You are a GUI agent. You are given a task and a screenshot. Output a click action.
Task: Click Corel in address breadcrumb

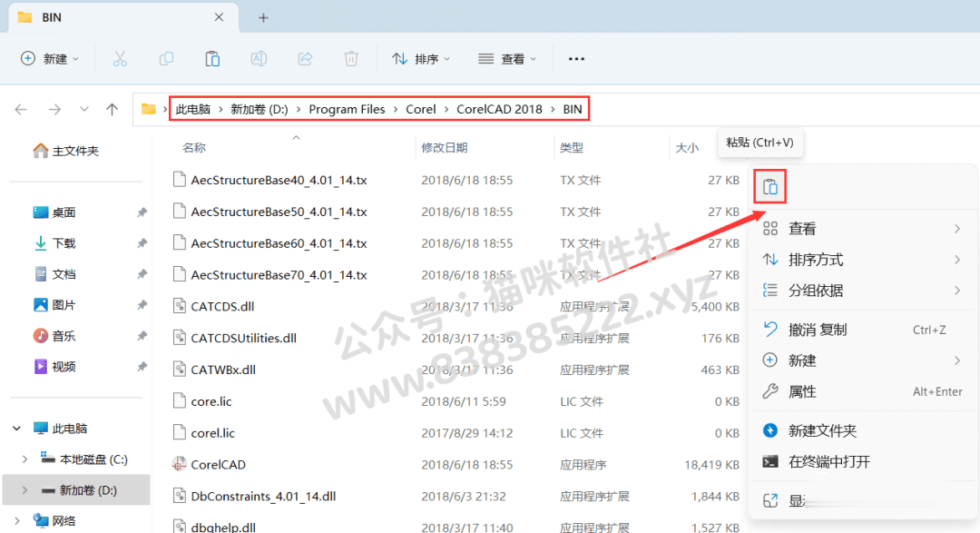[x=421, y=110]
